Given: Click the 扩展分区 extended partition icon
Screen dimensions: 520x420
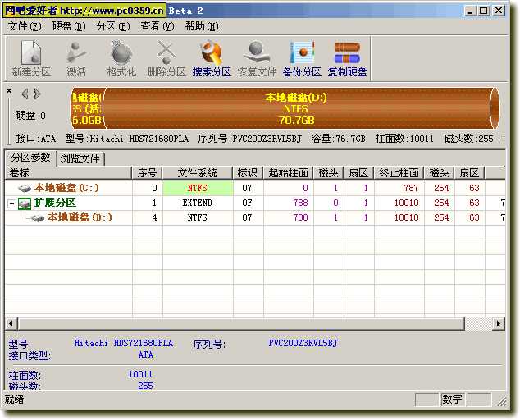Looking at the screenshot, I should pyautogui.click(x=25, y=203).
